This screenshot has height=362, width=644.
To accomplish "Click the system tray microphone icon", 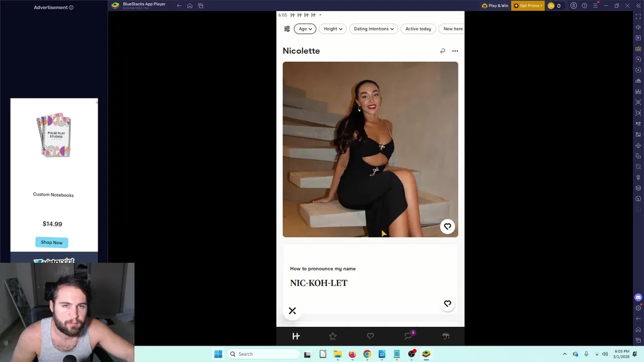I will (x=586, y=354).
